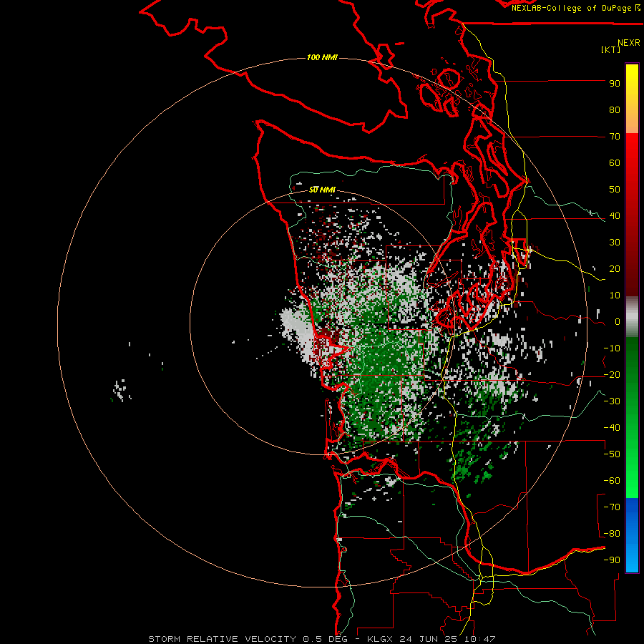Select the 0 scale value
Image resolution: width=644 pixels, height=644 pixels.
618,322
